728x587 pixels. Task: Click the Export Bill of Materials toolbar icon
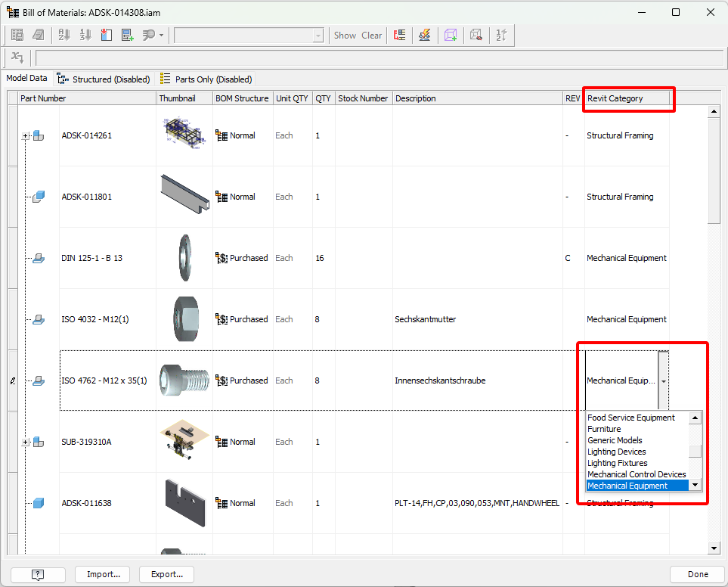(17, 35)
